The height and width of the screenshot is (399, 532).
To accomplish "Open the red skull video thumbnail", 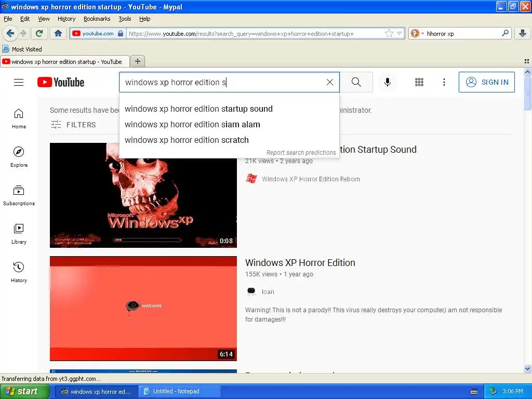I will pyautogui.click(x=143, y=195).
